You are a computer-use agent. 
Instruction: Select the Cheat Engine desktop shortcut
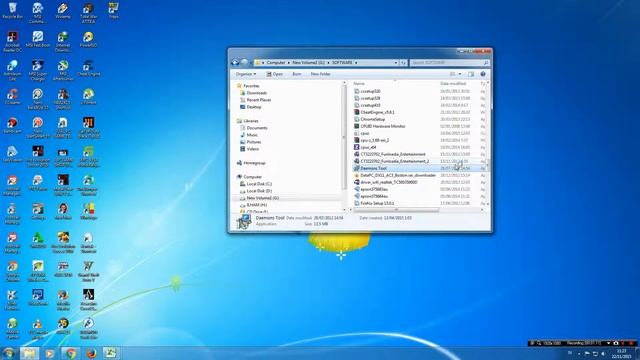tap(88, 68)
